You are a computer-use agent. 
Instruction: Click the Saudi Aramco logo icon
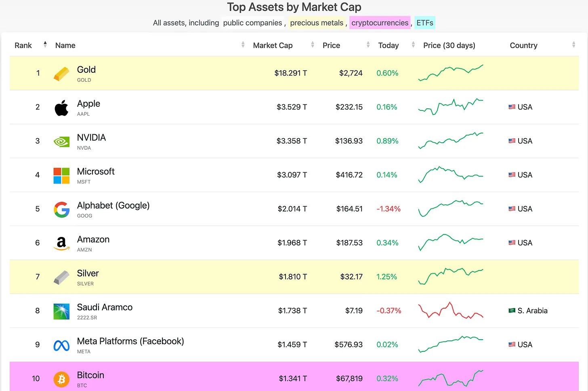[x=61, y=312]
